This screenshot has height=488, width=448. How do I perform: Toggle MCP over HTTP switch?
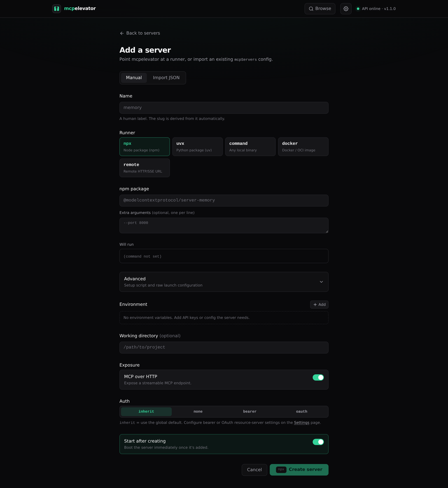pos(318,377)
